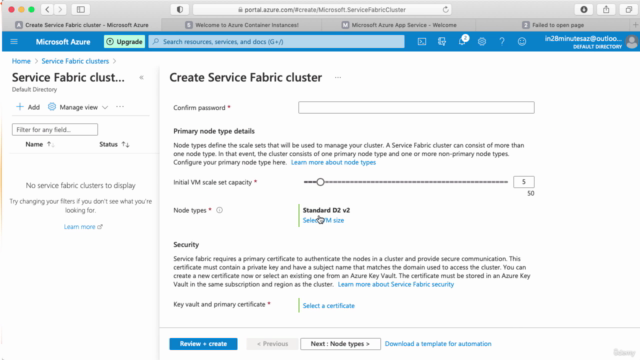Open the Safari share button
The width and height of the screenshot is (640, 360).
tap(606, 9)
